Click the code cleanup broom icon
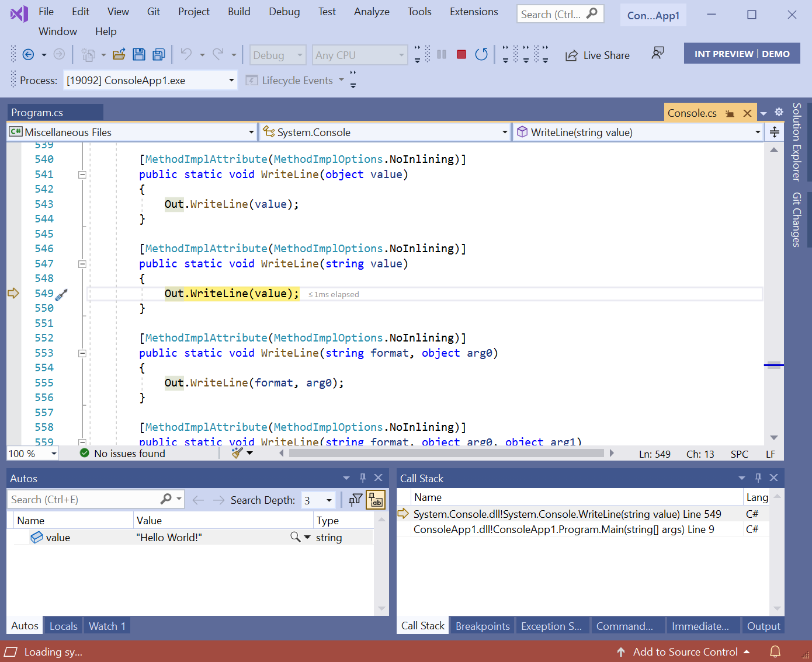This screenshot has width=812, height=662. pos(237,453)
